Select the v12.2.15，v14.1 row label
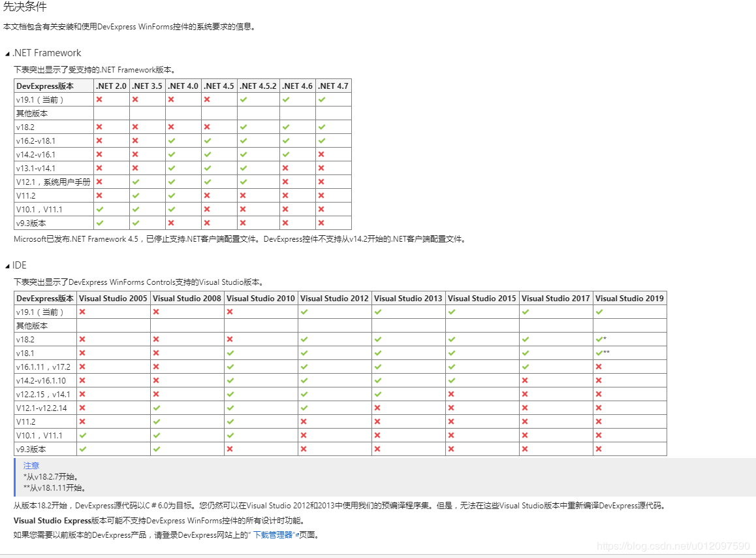The width and height of the screenshot is (756, 558). 43,395
